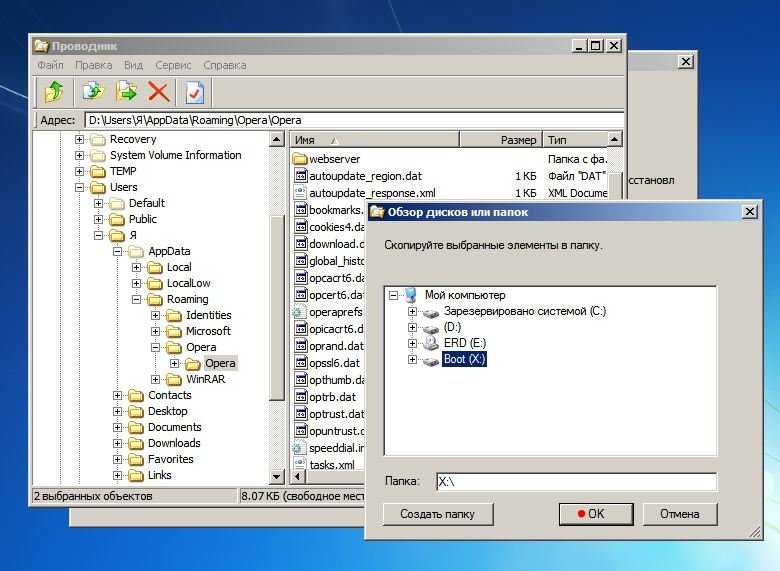The width and height of the screenshot is (780, 571).
Task: Click the opssl6.dat file icon
Action: tap(300, 363)
